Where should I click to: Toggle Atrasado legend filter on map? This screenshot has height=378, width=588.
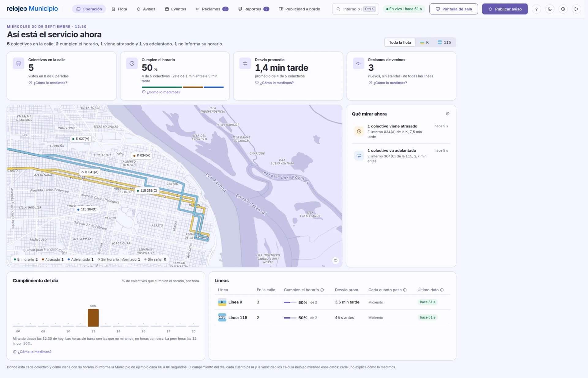point(53,259)
